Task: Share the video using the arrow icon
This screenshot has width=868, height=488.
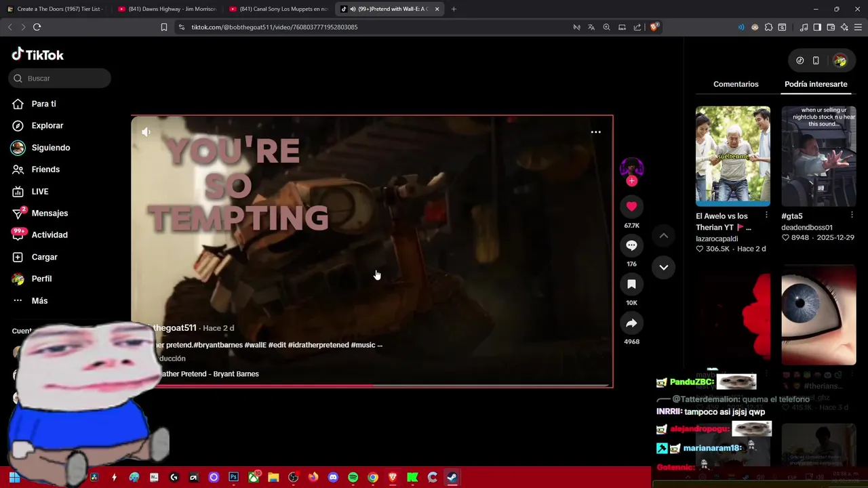Action: 631,323
